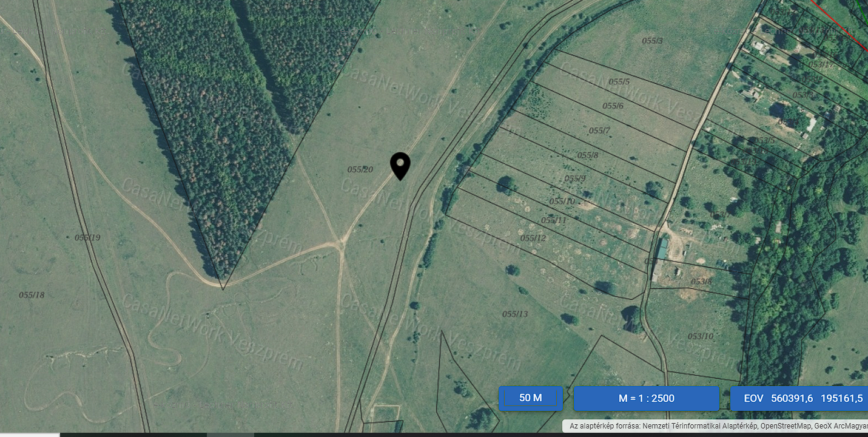Select parcel label 053/10
Image resolution: width=868 pixels, height=437 pixels.
coord(701,336)
